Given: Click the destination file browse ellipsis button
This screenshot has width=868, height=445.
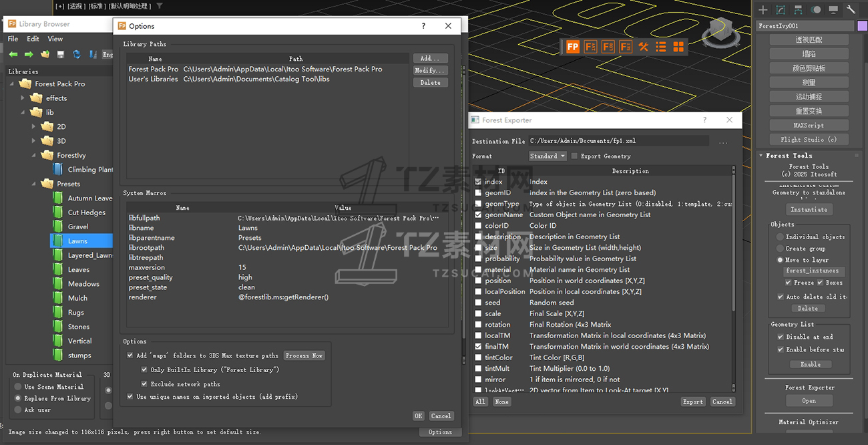Looking at the screenshot, I should coord(723,142).
